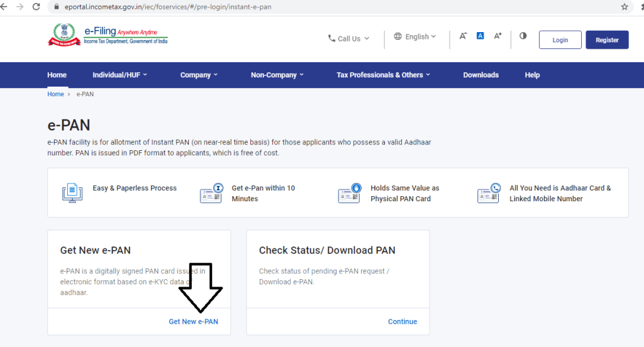Open the Downloads menu item
Screen dimensions: 644x347
(480, 75)
